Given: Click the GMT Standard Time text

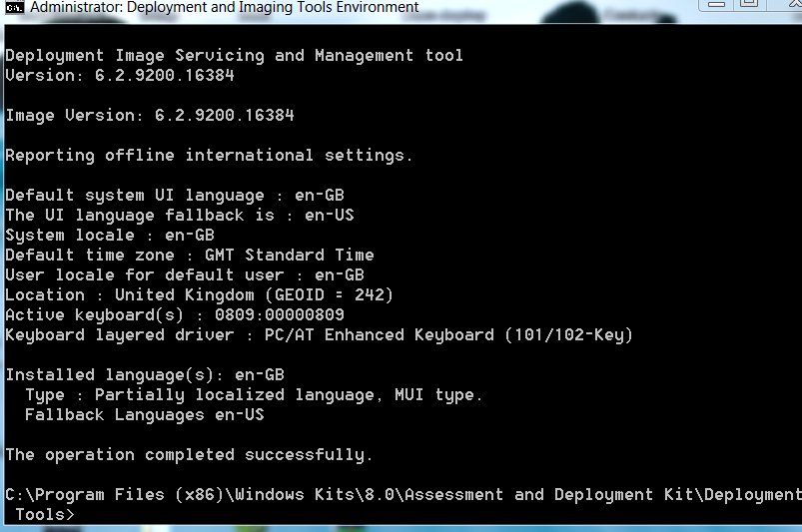Looking at the screenshot, I should click(290, 255).
